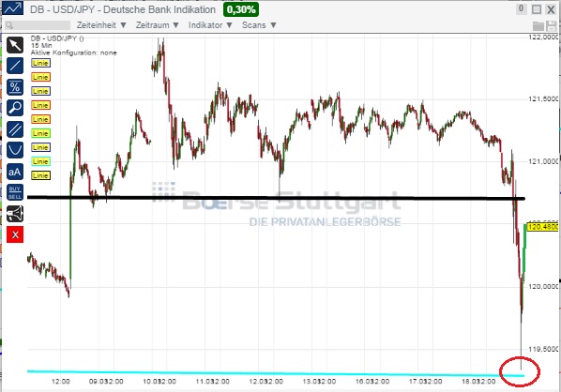Screen dimensions: 561x392
Task: Pick the trend line drawing tool
Action: tap(15, 66)
